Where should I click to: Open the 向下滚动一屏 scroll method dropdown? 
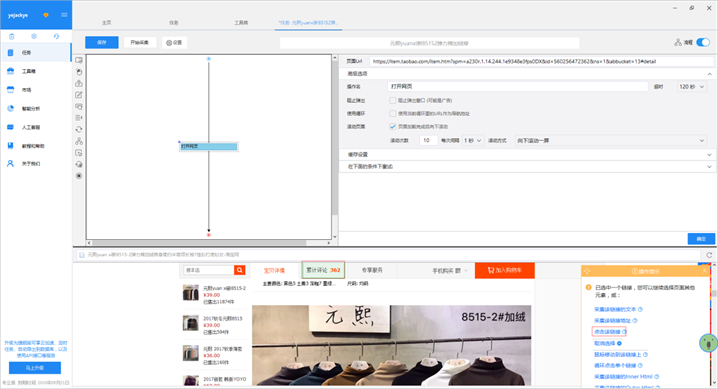coord(611,140)
